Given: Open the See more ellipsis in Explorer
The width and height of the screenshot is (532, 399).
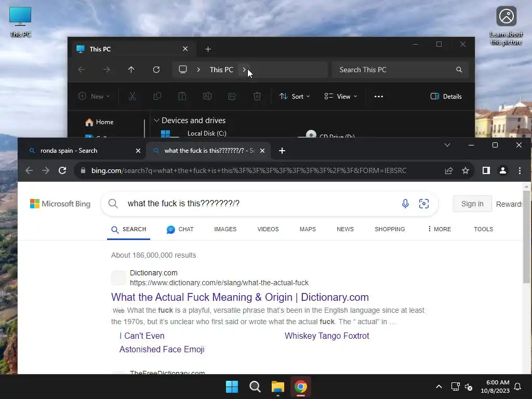Looking at the screenshot, I should click(x=379, y=96).
